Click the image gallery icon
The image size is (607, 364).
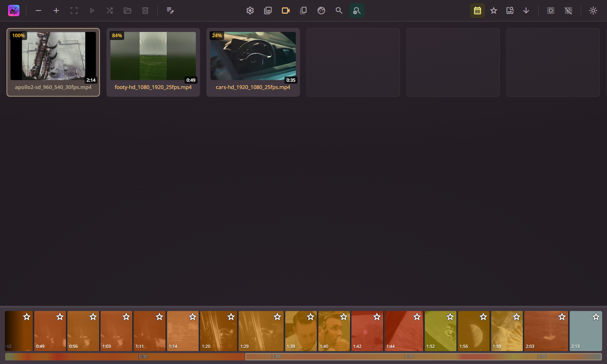tap(268, 11)
